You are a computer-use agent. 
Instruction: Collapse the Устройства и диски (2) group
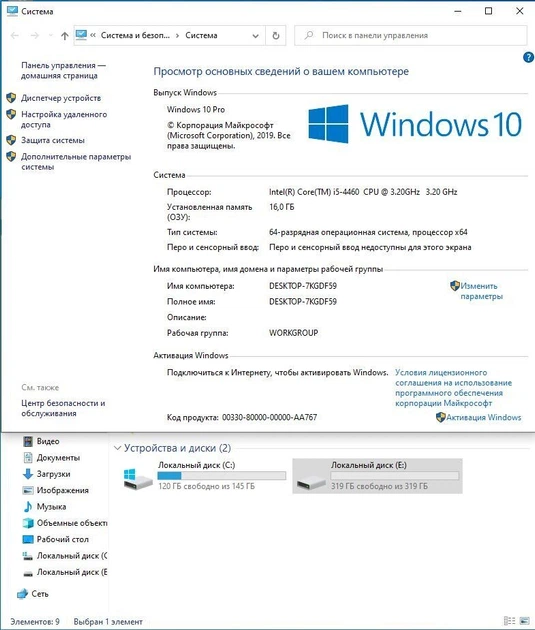point(117,448)
